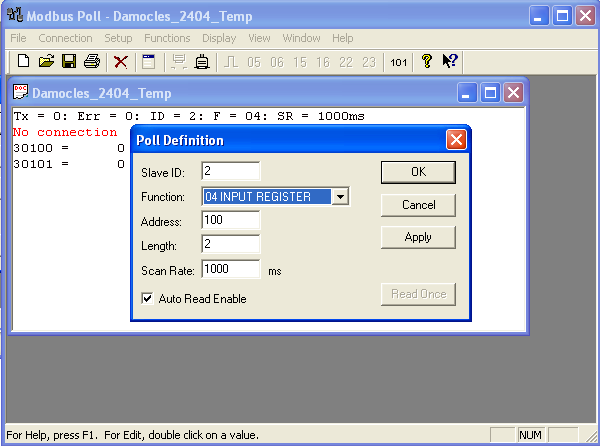Confirm the poll definition with OK
This screenshot has height=446, width=600.
pos(418,172)
